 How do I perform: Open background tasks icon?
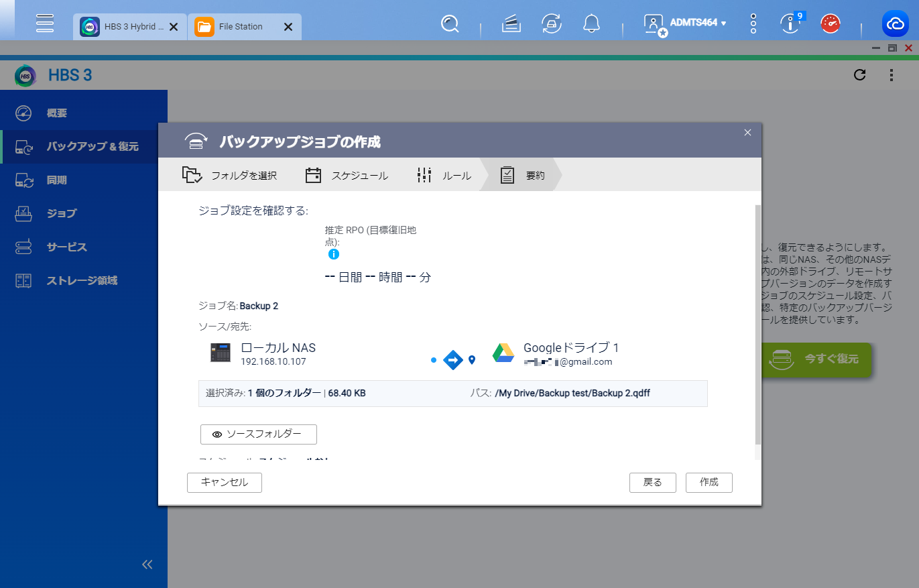(x=511, y=24)
